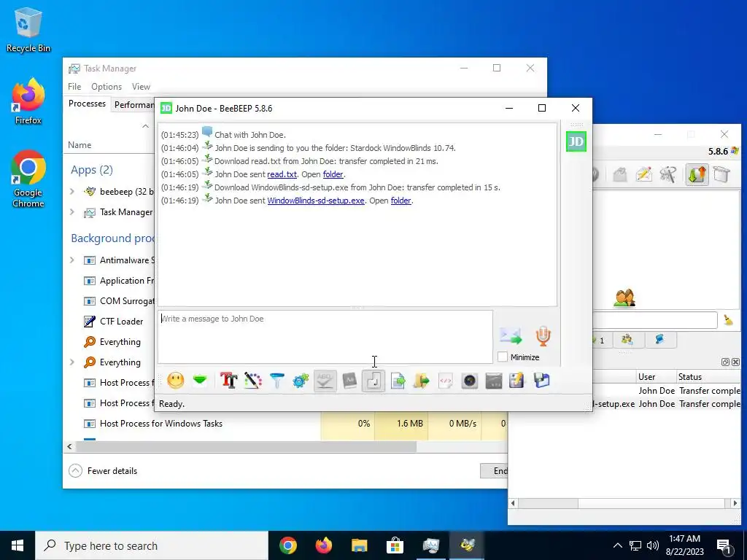Open folder link next to WindowBlinds-sd-setup.exe
Image resolution: width=747 pixels, height=560 pixels.
click(x=400, y=201)
